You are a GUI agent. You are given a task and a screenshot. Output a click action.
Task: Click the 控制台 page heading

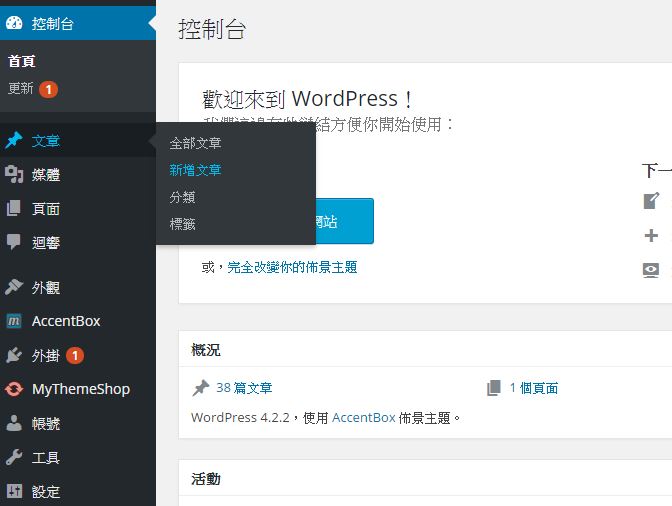pos(212,29)
